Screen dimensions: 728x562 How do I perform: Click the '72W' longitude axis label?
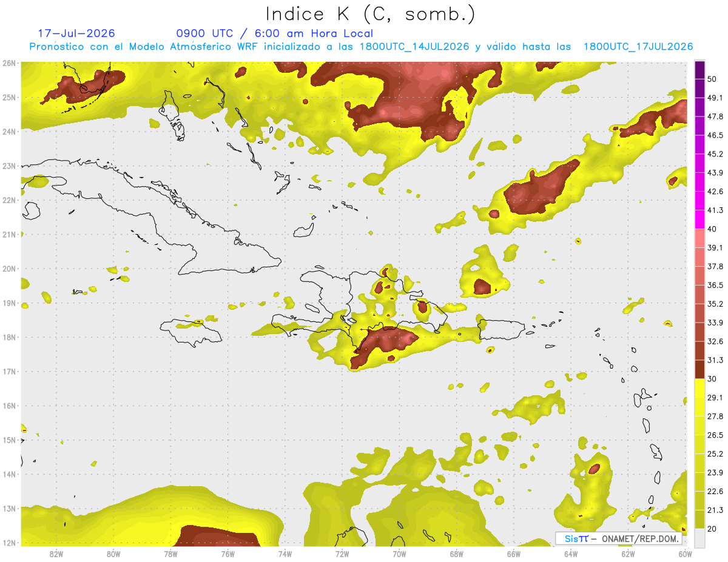pos(342,554)
